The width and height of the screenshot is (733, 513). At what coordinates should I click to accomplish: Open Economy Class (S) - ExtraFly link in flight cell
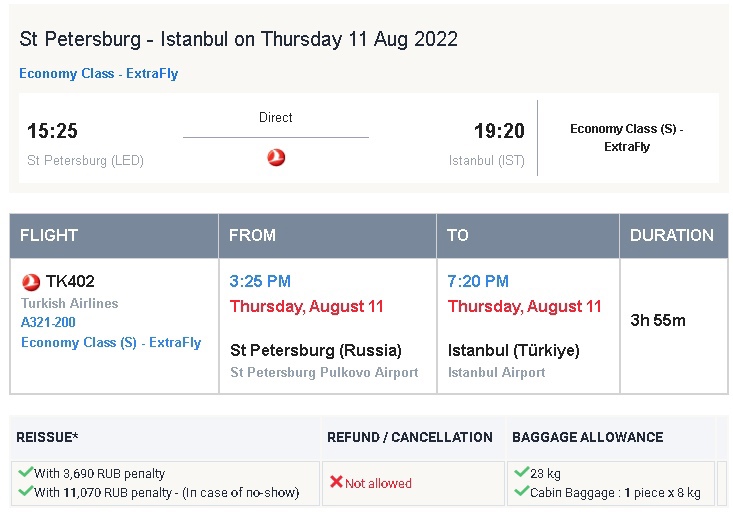pyautogui.click(x=111, y=342)
